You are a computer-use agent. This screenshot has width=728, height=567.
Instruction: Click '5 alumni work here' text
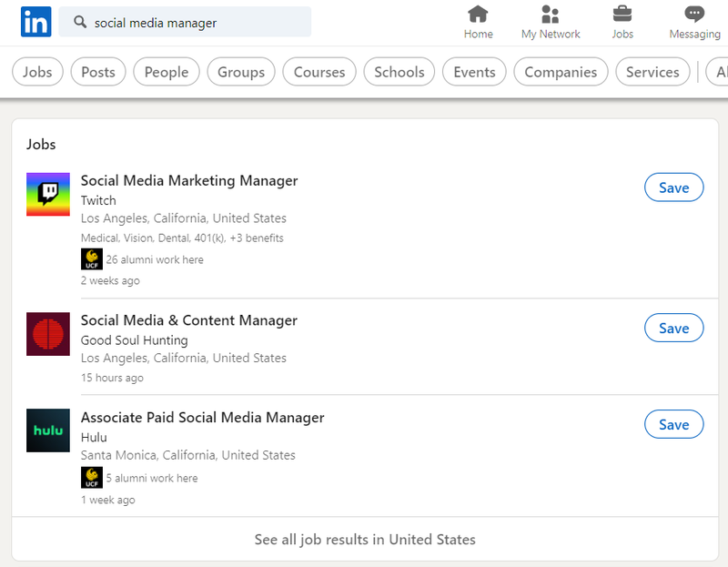point(152,479)
